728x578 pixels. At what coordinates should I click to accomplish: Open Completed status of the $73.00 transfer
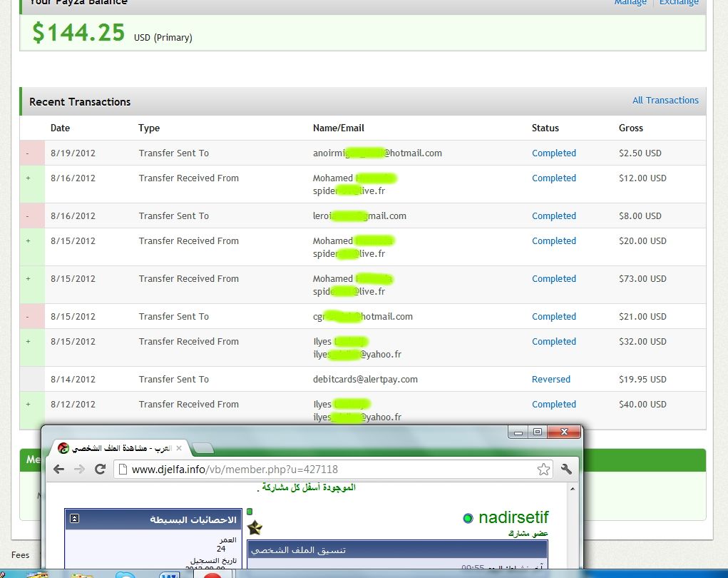(x=554, y=278)
